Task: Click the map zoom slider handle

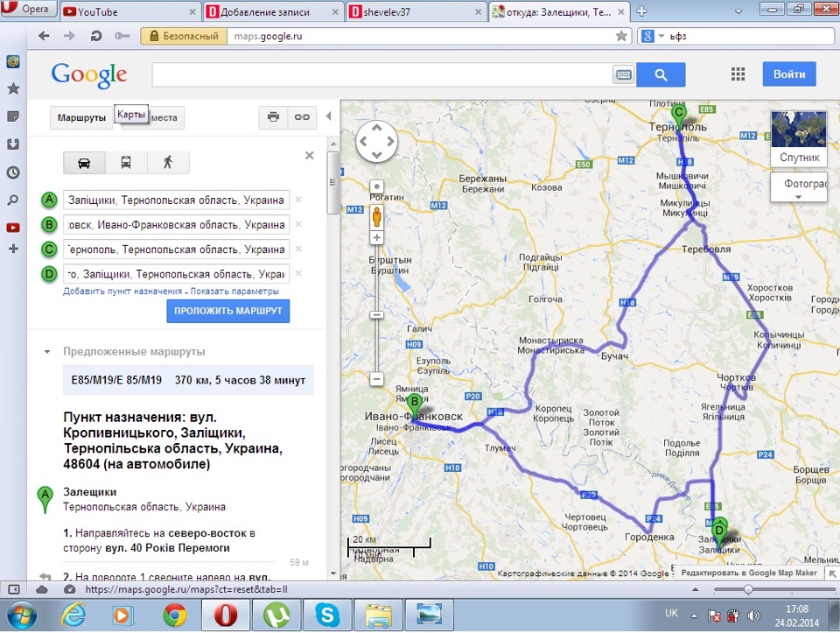Action: click(x=376, y=314)
